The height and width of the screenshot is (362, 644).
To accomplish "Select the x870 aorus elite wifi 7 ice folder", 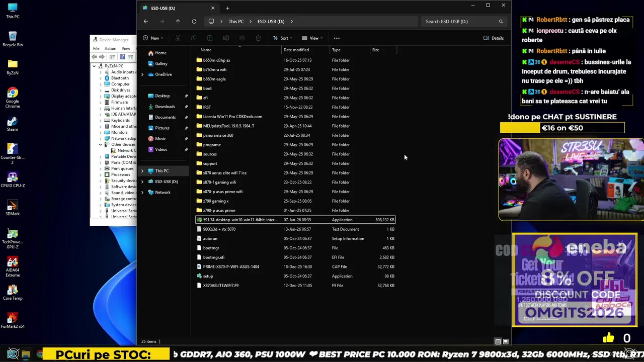I will 225,173.
